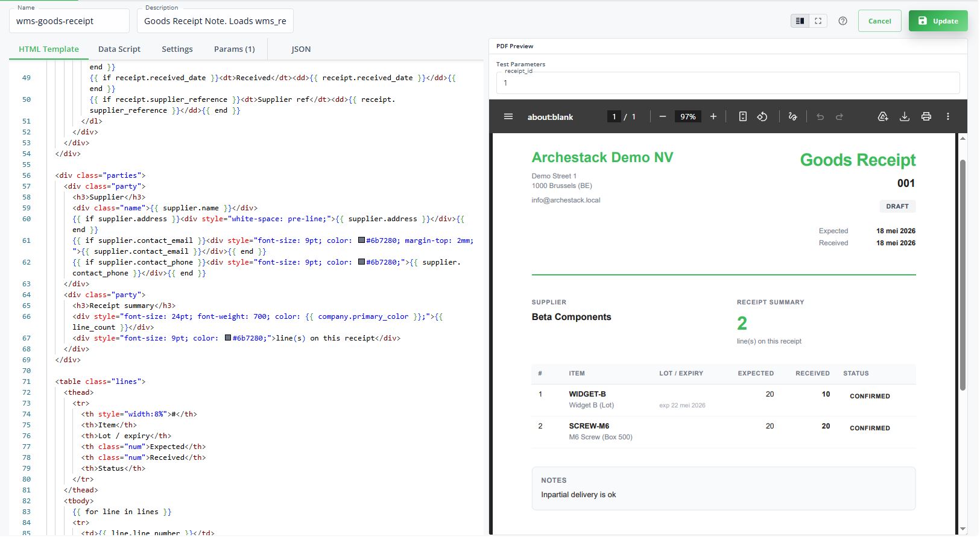Click the Update button
The image size is (980, 537).
(x=938, y=20)
